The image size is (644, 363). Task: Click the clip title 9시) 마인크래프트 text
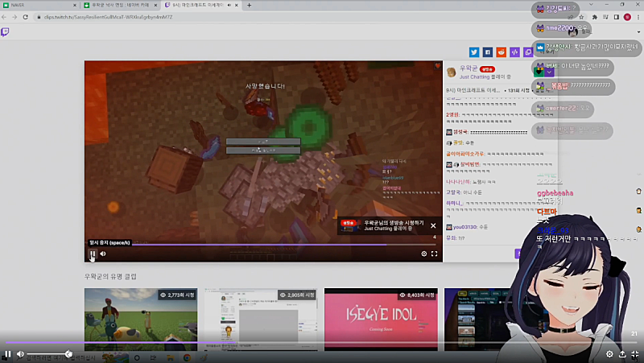pyautogui.click(x=473, y=90)
